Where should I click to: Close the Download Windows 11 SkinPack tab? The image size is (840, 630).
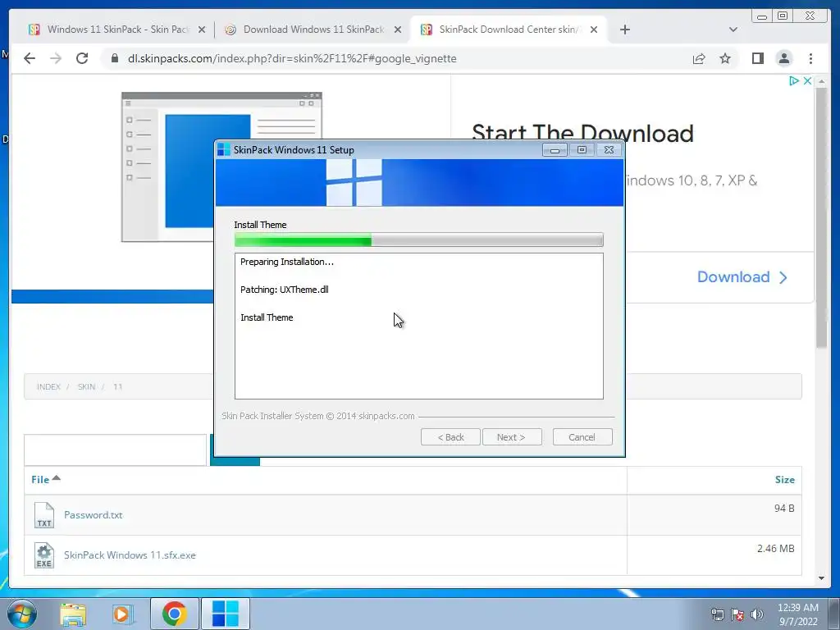[x=398, y=30]
